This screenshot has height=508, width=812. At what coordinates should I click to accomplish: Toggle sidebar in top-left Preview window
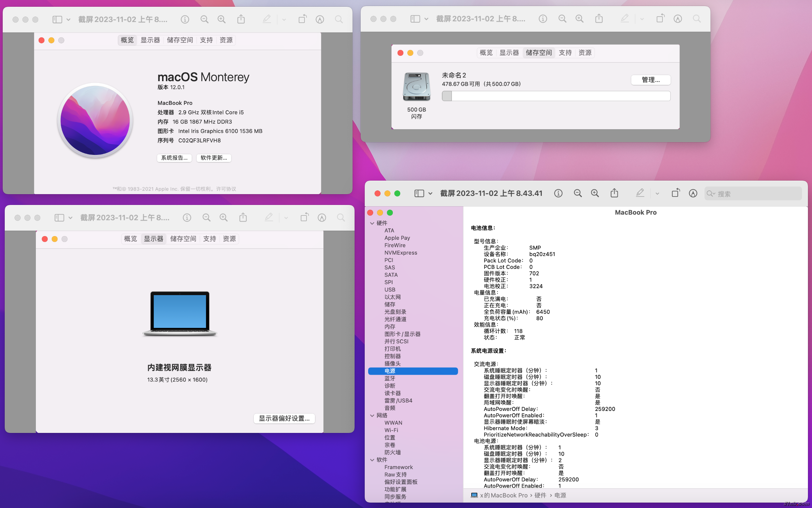point(57,19)
